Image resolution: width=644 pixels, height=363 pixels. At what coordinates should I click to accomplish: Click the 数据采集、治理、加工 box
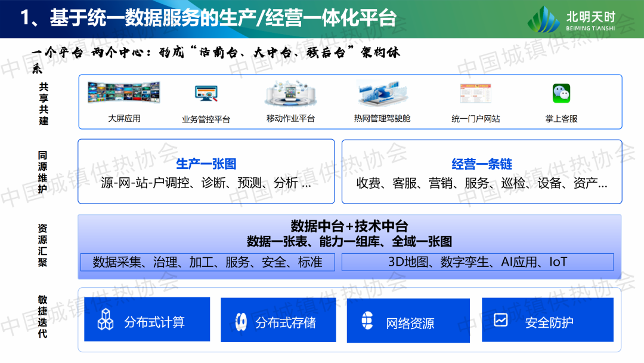coord(207,262)
